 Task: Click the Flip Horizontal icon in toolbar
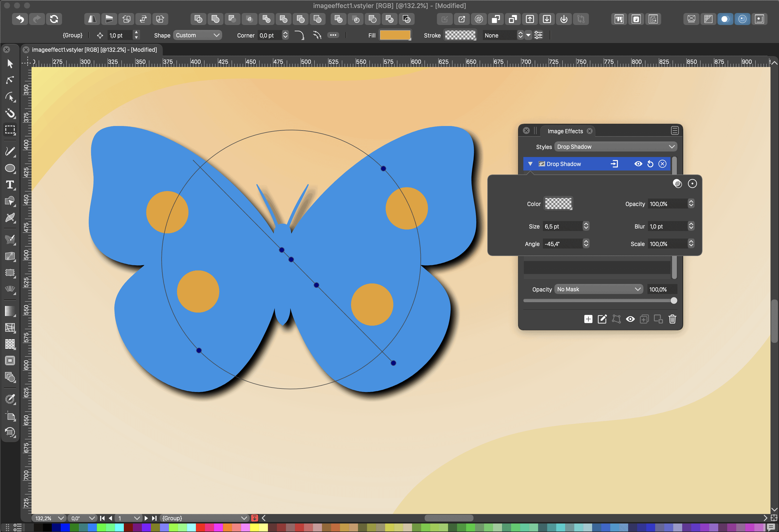(92, 19)
